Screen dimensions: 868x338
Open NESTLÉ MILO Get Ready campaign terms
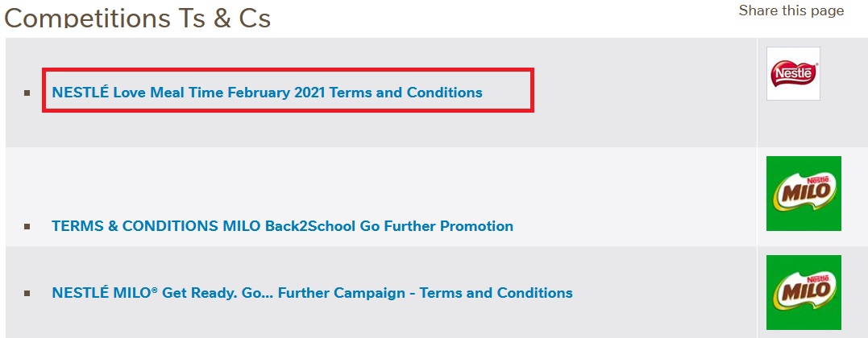coord(312,293)
